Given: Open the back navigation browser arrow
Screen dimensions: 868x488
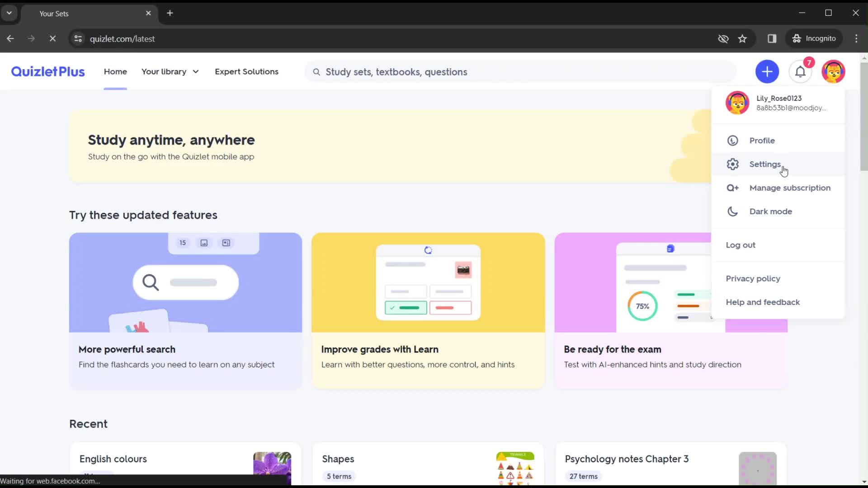Looking at the screenshot, I should pos(10,39).
